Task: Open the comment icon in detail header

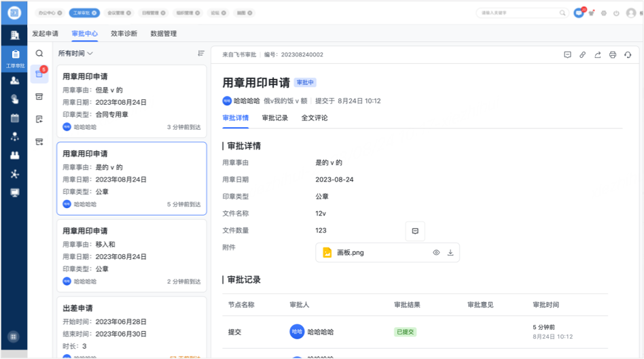Action: point(567,55)
